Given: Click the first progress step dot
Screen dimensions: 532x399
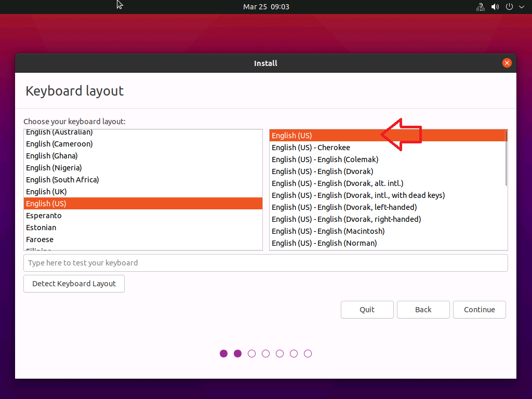Looking at the screenshot, I should [x=223, y=354].
